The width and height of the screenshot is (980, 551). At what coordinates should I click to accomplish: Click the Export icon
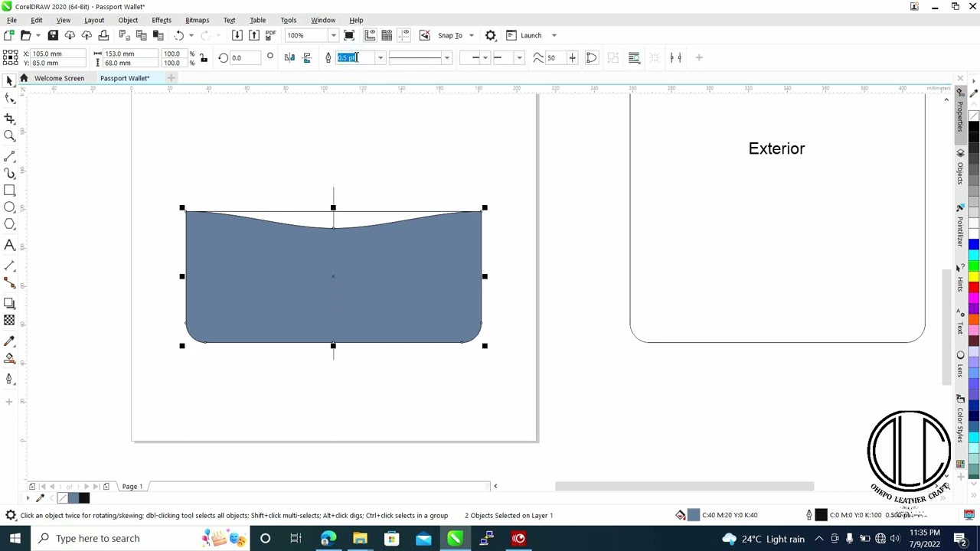(x=254, y=35)
